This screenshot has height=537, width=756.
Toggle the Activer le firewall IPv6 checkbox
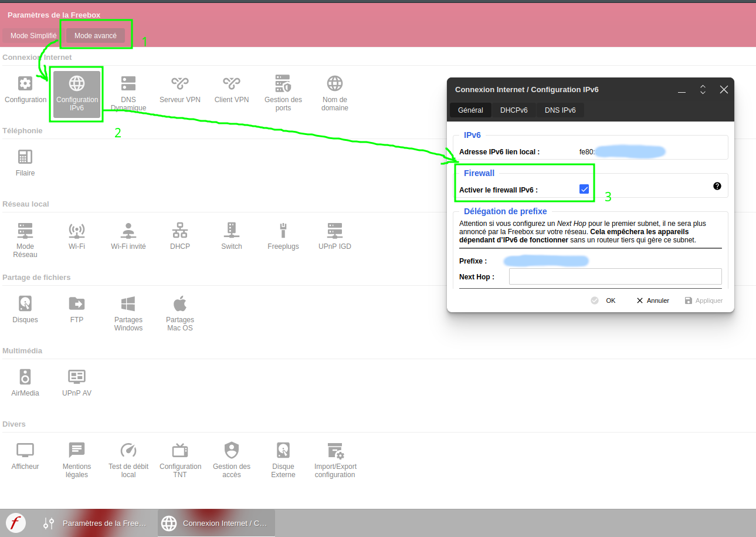point(584,189)
